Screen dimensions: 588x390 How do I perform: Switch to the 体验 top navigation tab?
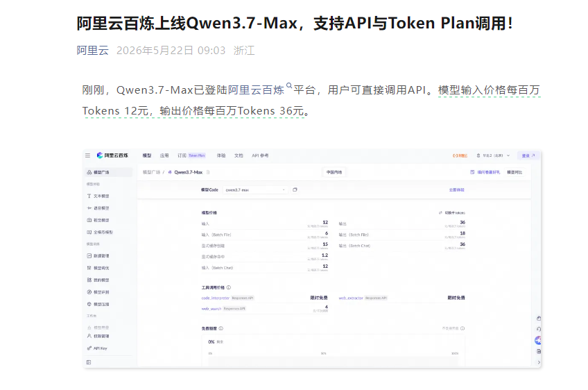tap(221, 155)
